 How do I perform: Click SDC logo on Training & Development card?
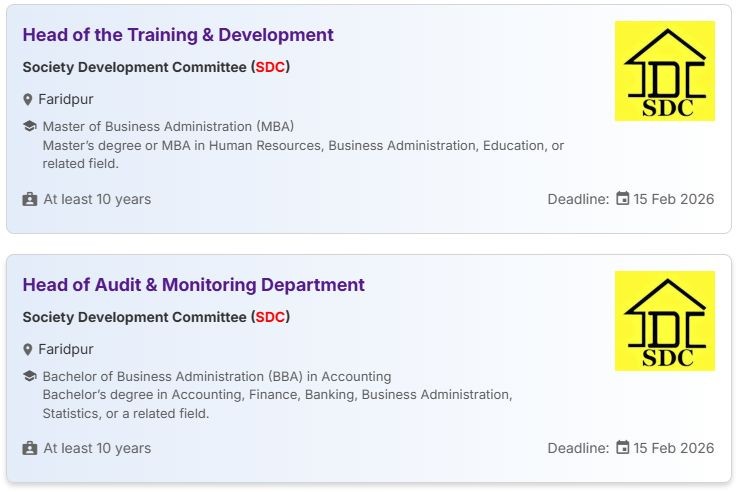(x=664, y=71)
